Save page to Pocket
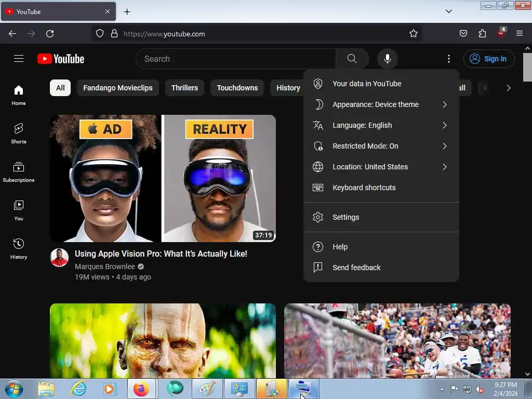Viewport: 532px width, 399px height. click(x=463, y=34)
